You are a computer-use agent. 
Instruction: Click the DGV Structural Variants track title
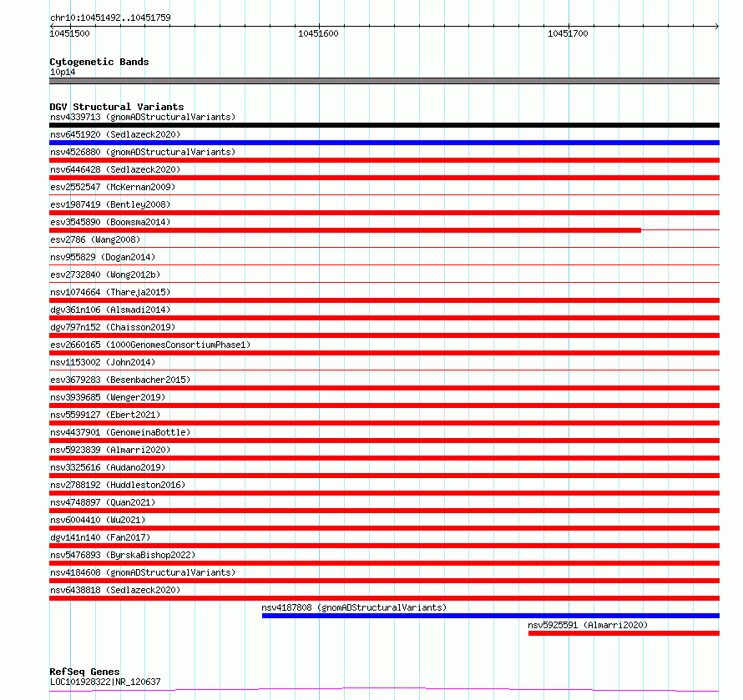coord(117,107)
